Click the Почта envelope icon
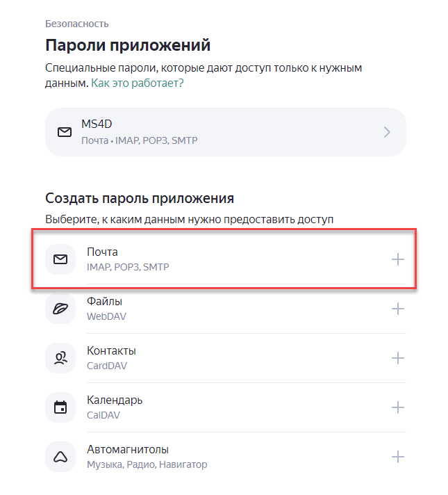 60,259
